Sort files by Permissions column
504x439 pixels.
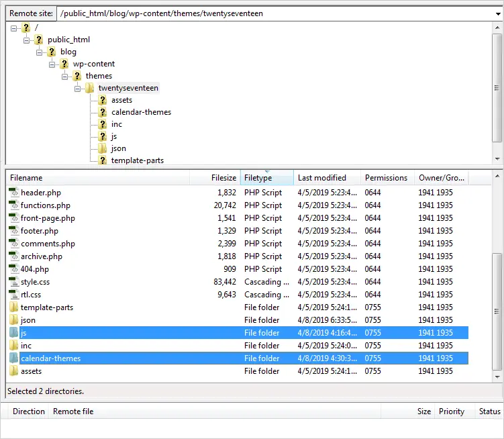pyautogui.click(x=387, y=178)
